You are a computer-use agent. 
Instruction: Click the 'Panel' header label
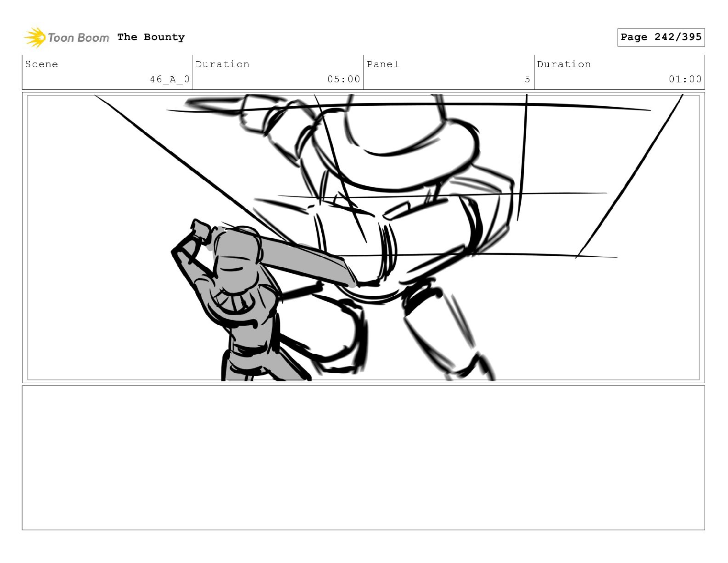coord(383,64)
